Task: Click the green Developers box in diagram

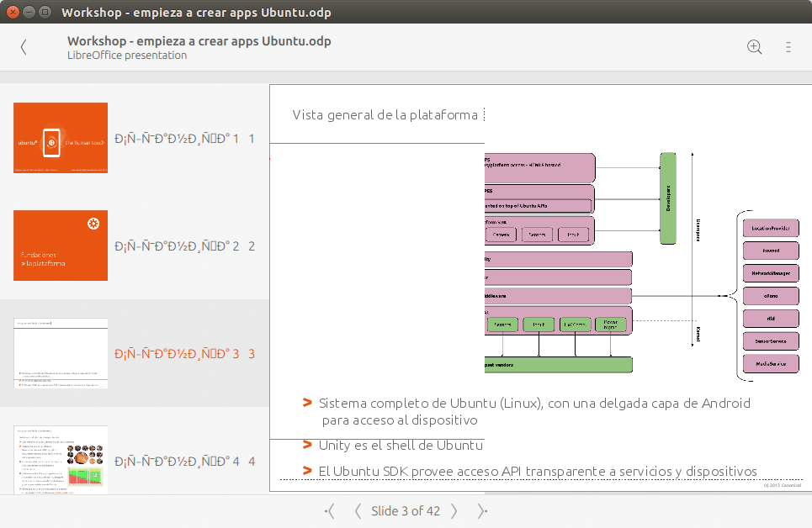Action: click(668, 199)
